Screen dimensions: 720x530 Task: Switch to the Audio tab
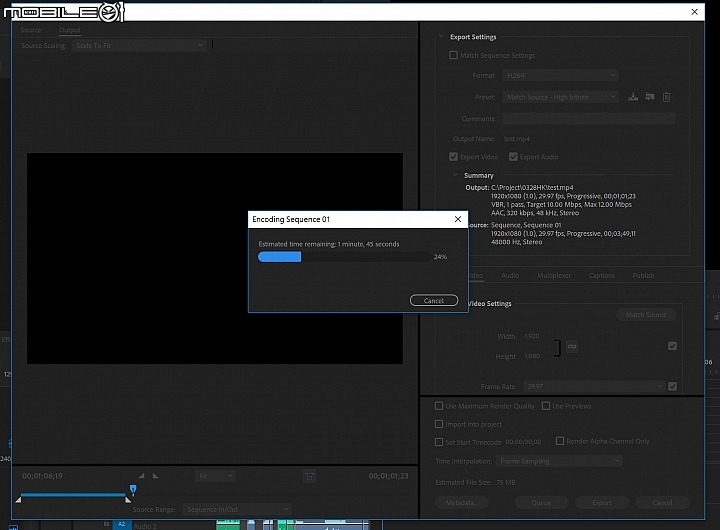510,276
